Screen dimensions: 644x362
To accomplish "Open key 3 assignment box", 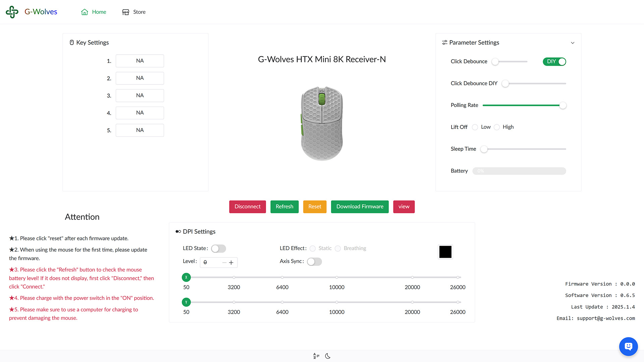I will tap(140, 96).
